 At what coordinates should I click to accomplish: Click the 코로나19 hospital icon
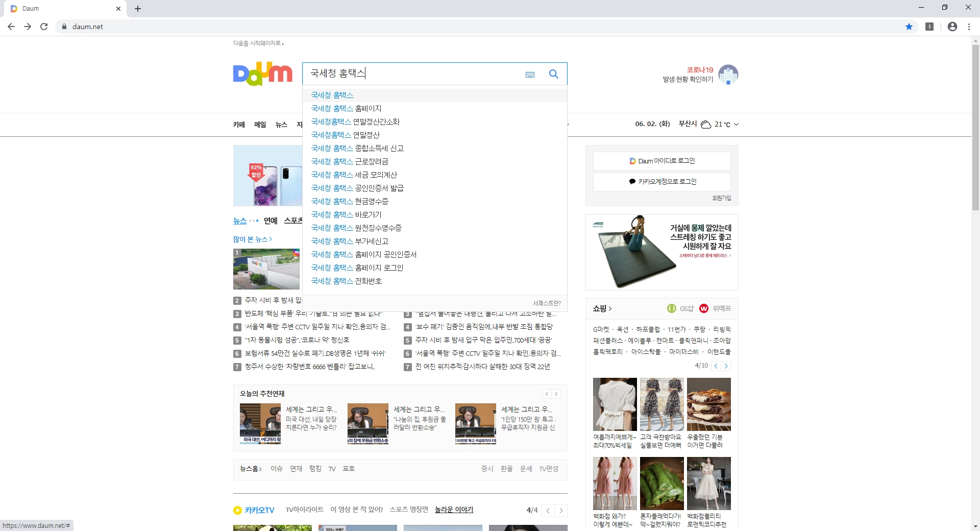click(728, 75)
